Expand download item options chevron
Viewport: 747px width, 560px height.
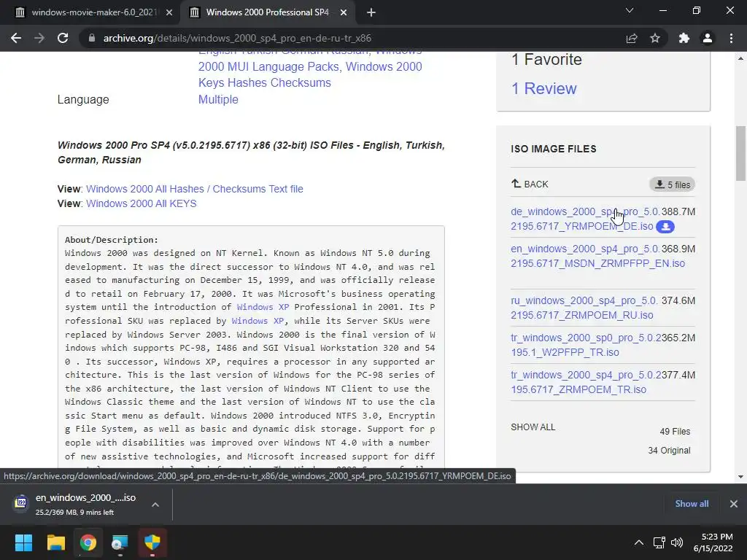(155, 505)
